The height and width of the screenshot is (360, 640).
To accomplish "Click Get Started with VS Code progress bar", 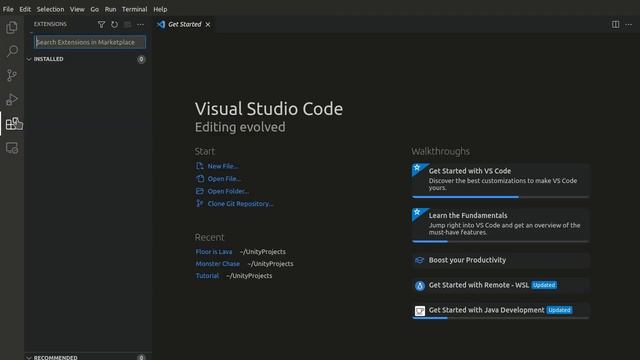I will [x=500, y=197].
